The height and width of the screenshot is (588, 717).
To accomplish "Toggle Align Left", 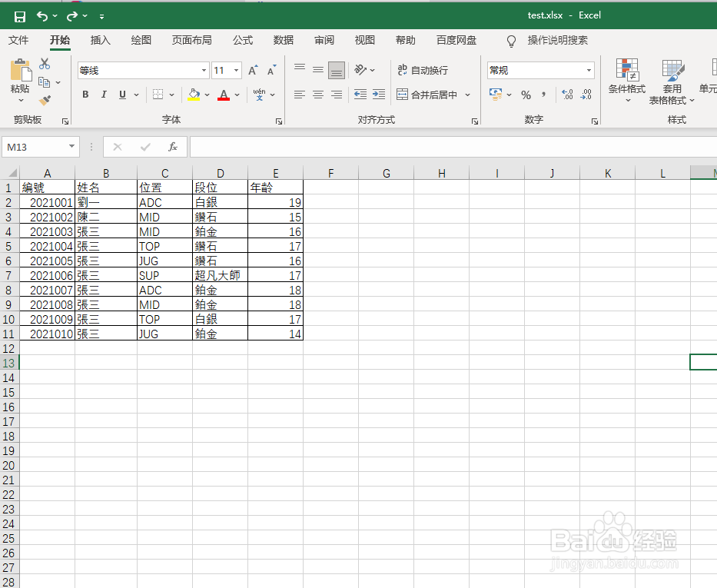I will click(300, 95).
